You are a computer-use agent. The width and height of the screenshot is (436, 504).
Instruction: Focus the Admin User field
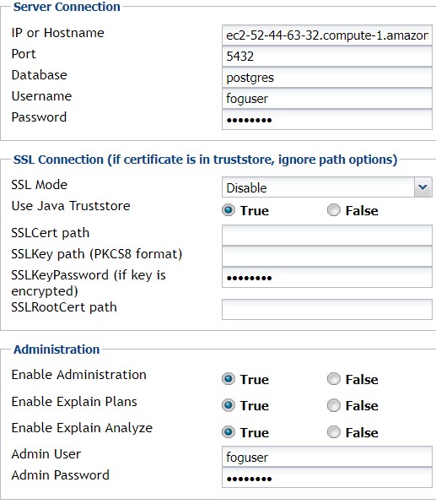pos(327,457)
